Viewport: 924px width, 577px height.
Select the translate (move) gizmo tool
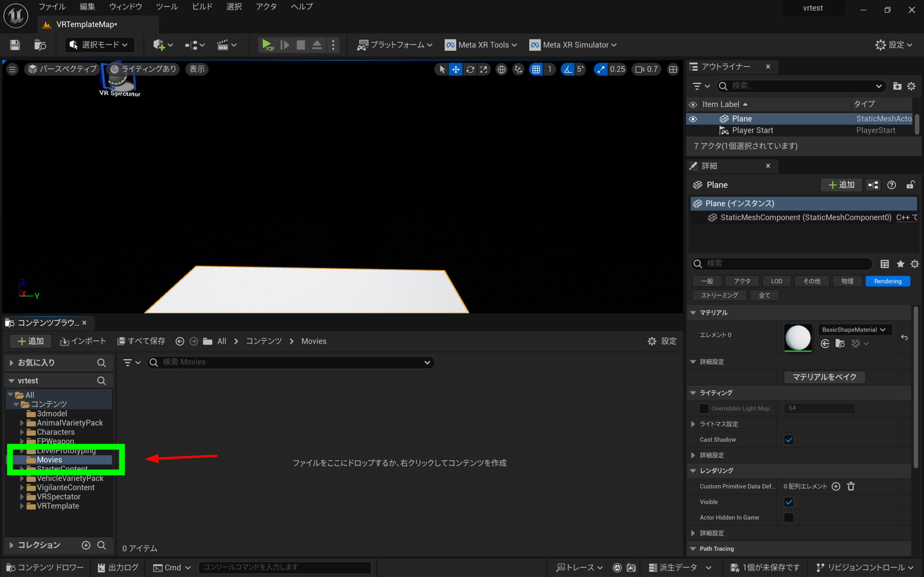coord(456,70)
